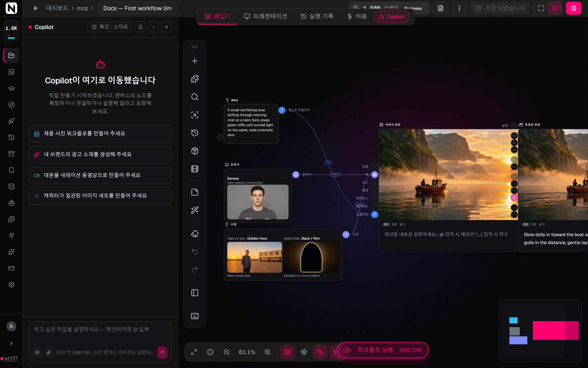Expand the left sidebar with the chevron arrow

click(11, 343)
